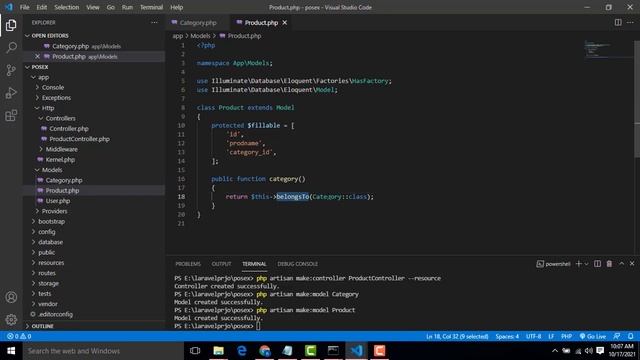640x360 pixels.
Task: Open the Explorer view in activity bar
Action: point(11,25)
